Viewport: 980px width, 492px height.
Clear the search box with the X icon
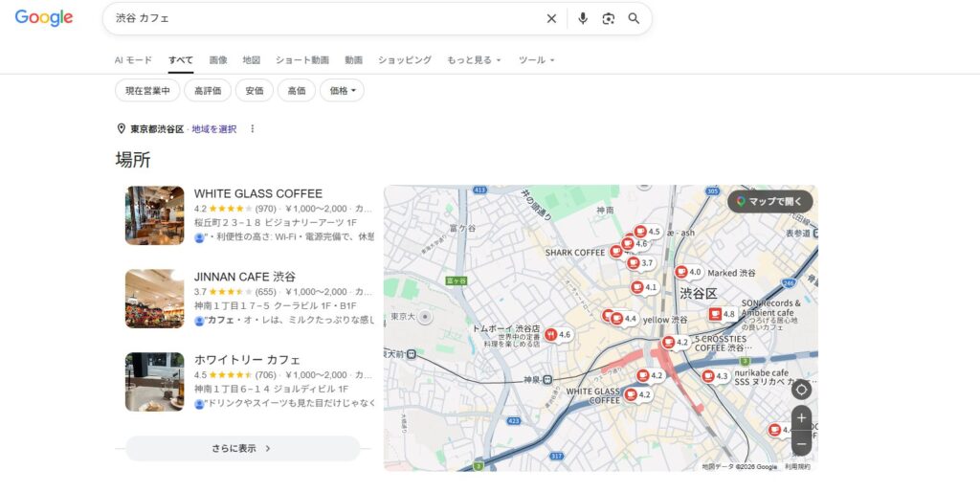pyautogui.click(x=551, y=19)
